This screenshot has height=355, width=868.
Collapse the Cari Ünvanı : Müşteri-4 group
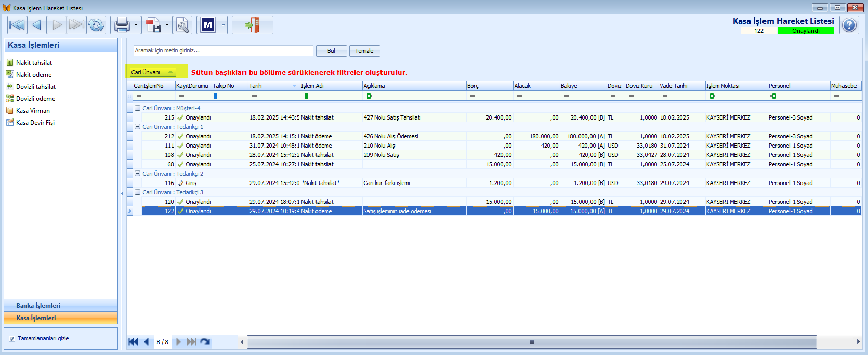point(138,108)
